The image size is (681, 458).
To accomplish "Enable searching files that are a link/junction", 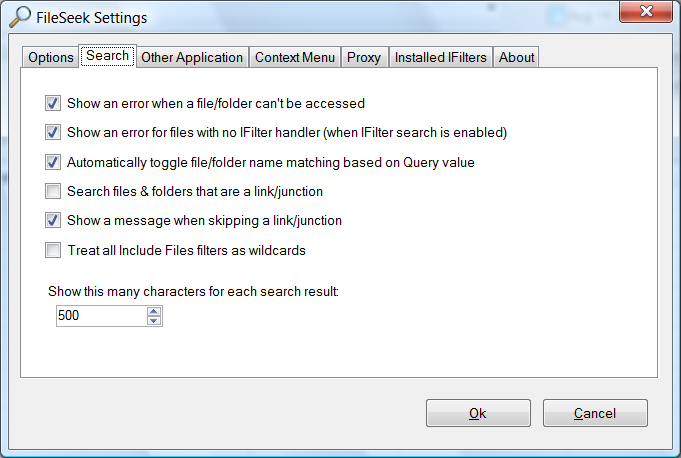I will [53, 191].
